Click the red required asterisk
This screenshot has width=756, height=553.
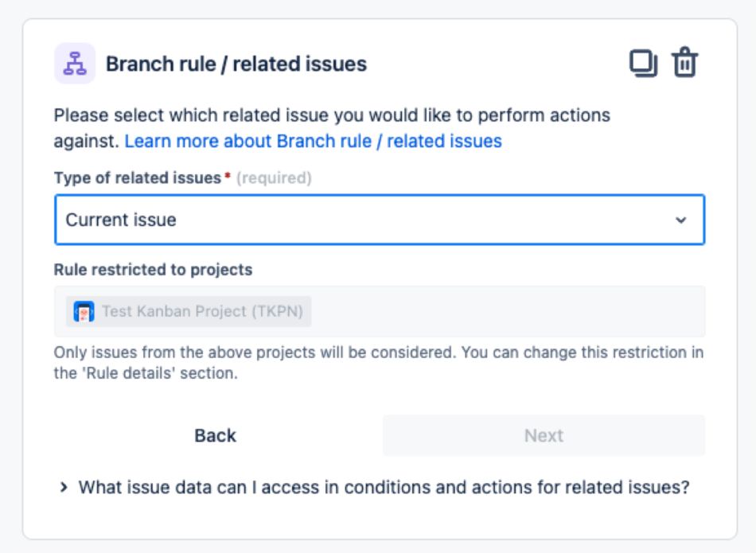pyautogui.click(x=228, y=177)
